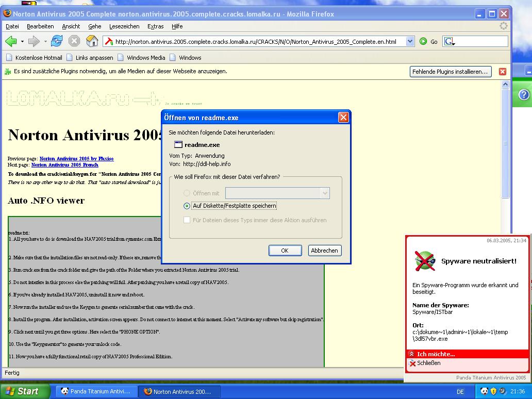Image resolution: width=532 pixels, height=399 pixels.
Task: Switch to Panda Titanium Antivirus taskbar item
Action: click(96, 392)
